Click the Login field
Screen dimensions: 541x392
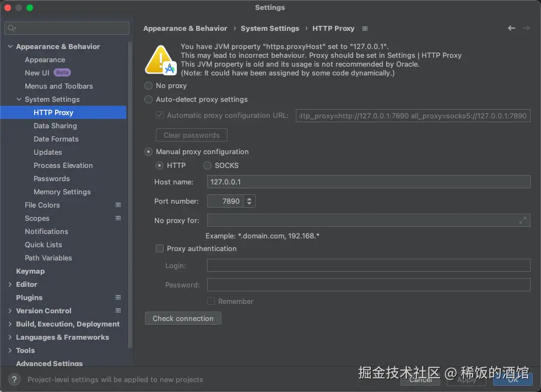point(369,265)
